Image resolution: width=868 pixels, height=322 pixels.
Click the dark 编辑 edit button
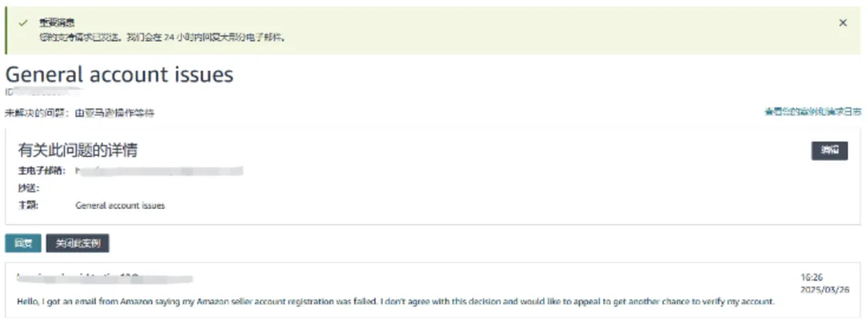pyautogui.click(x=829, y=150)
